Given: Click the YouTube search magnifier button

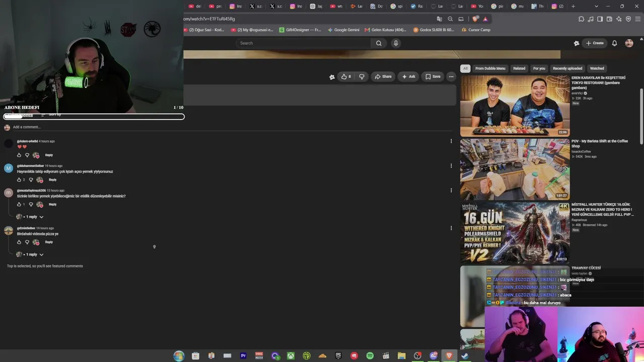Looking at the screenshot, I should coord(379,43).
